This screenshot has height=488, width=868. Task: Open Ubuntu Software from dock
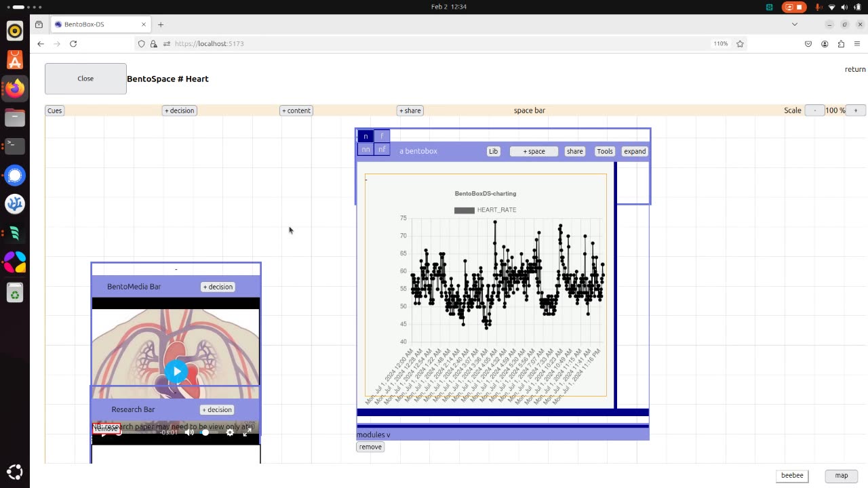[x=15, y=60]
